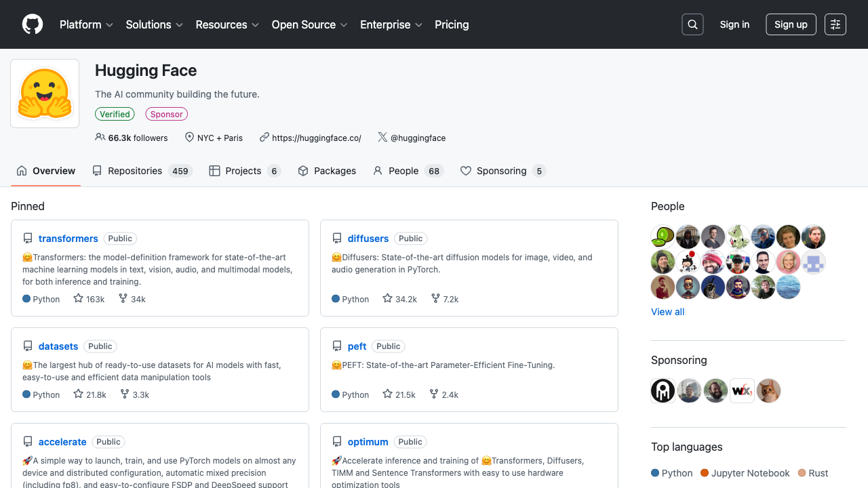Viewport: 868px width, 488px height.
Task: Expand the Open Source dropdown menu
Action: (310, 24)
